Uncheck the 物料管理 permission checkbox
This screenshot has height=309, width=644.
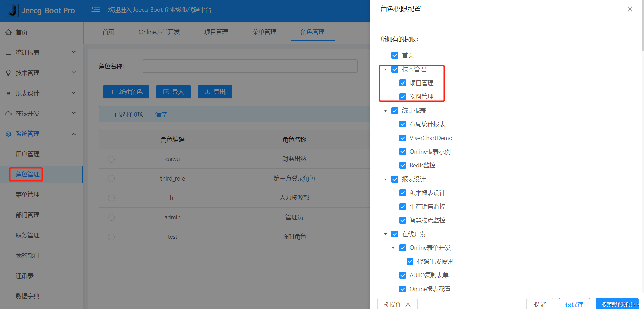(x=403, y=97)
